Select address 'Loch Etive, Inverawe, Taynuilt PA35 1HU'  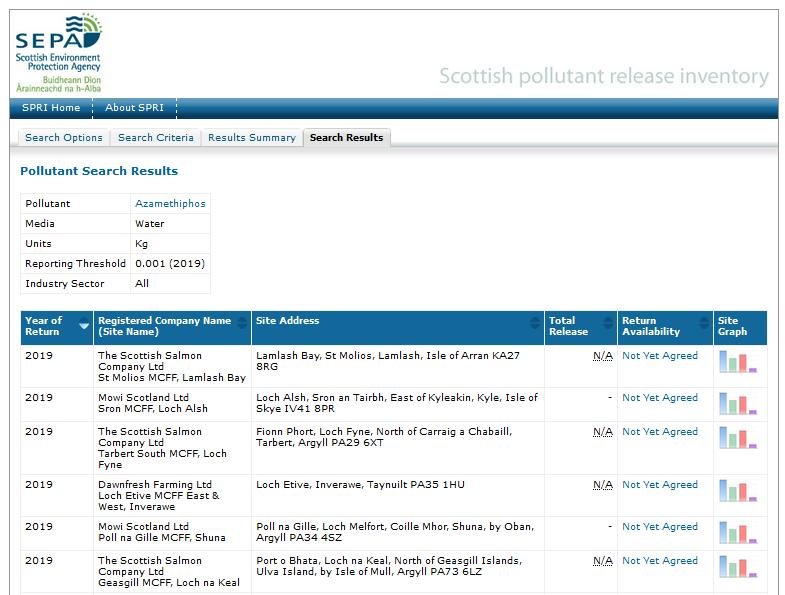[360, 485]
